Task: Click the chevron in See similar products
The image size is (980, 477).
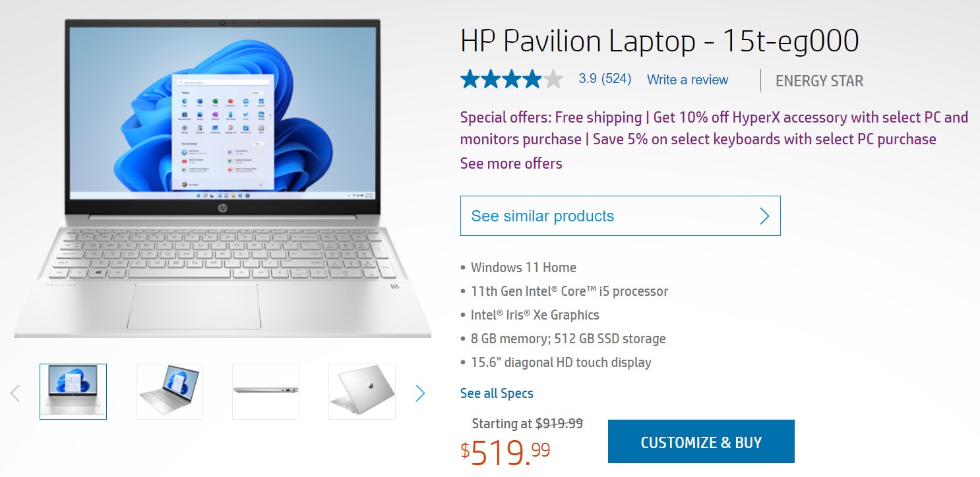Action: pos(764,216)
